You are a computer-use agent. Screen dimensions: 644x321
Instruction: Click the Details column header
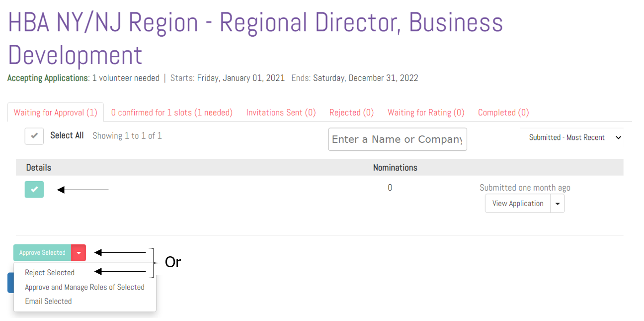click(x=39, y=168)
